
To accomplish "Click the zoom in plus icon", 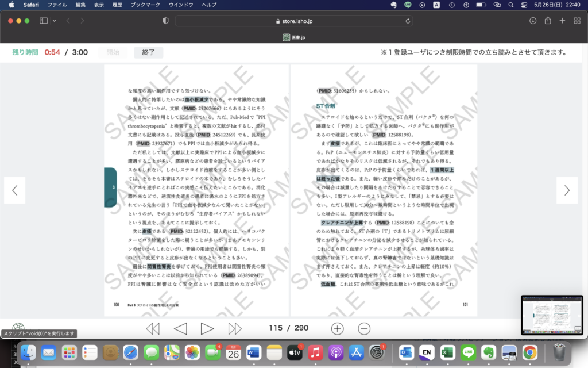I will click(338, 328).
